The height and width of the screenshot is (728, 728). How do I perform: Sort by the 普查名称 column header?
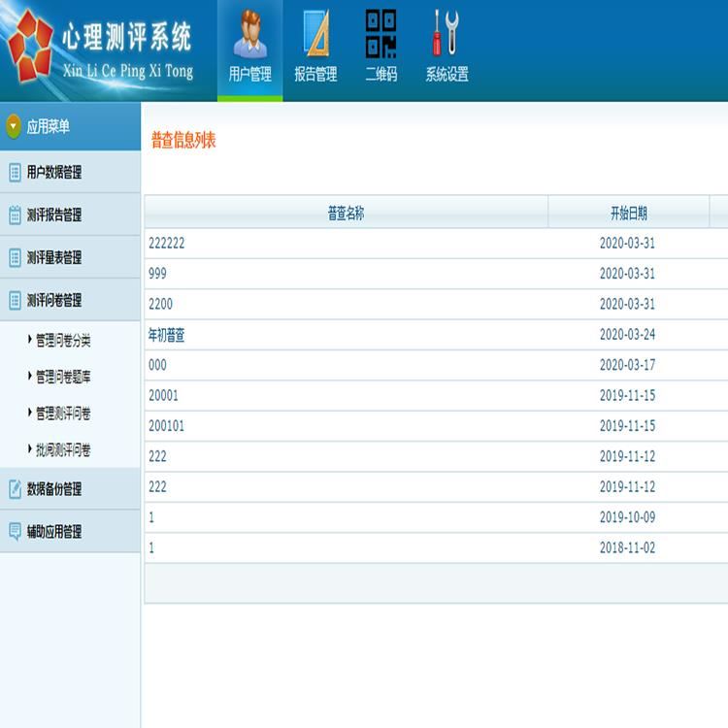347,213
